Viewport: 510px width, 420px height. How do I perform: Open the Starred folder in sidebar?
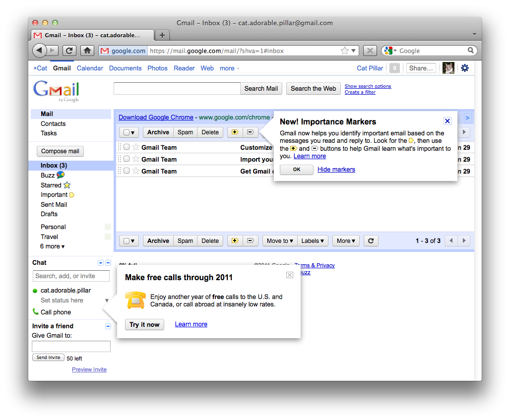[51, 185]
